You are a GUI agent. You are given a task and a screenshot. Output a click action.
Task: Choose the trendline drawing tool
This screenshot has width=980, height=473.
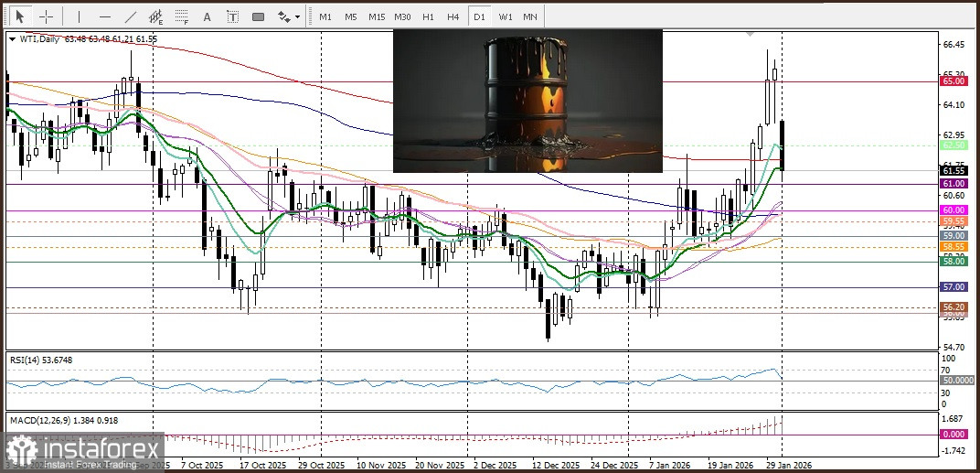[131, 16]
